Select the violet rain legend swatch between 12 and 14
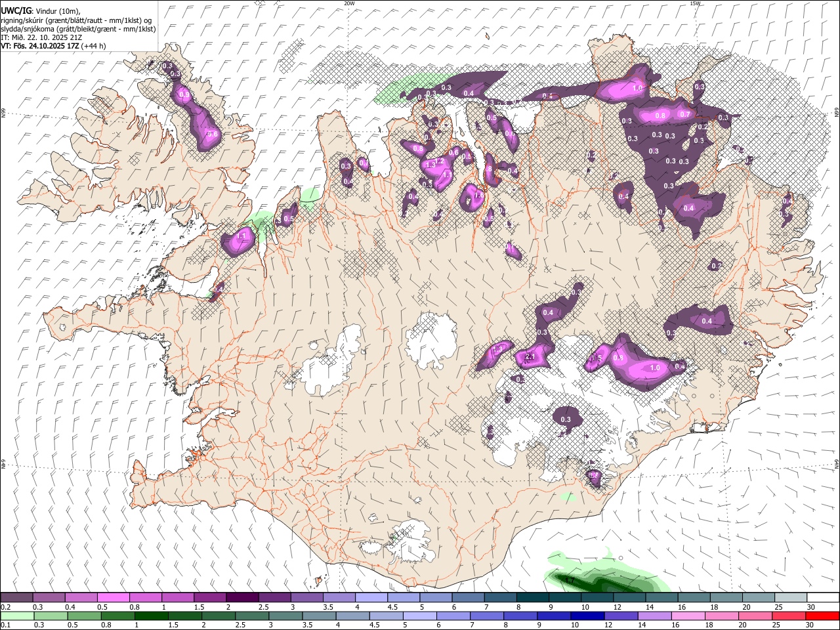The height and width of the screenshot is (630, 840). (620, 616)
